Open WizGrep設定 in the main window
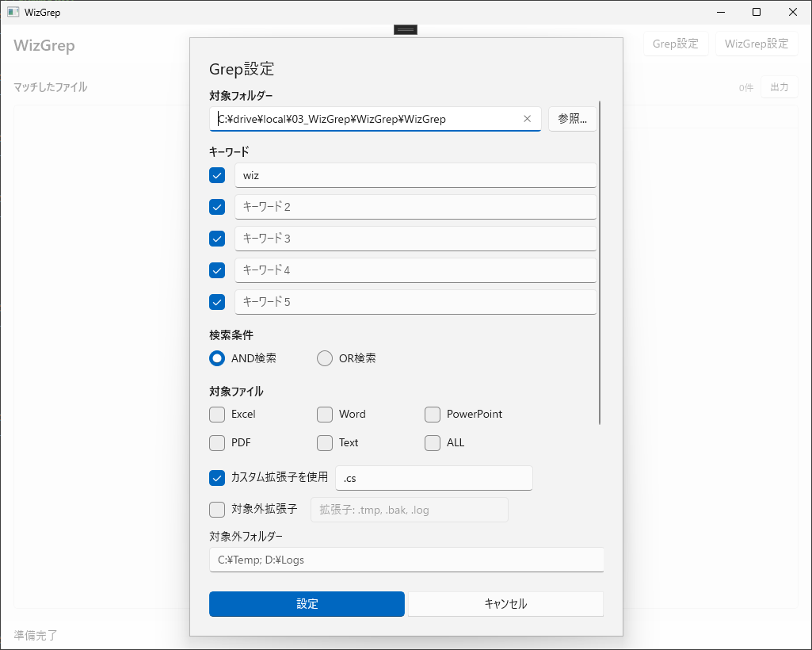Image resolution: width=812 pixels, height=650 pixels. click(x=757, y=44)
